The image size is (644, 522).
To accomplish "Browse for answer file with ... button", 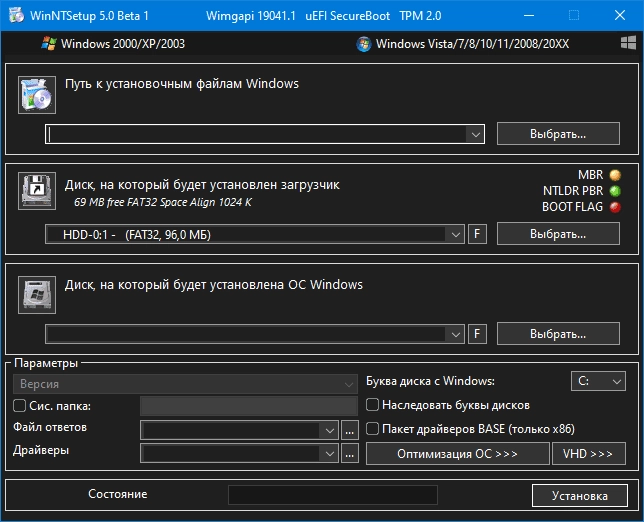I will point(350,431).
